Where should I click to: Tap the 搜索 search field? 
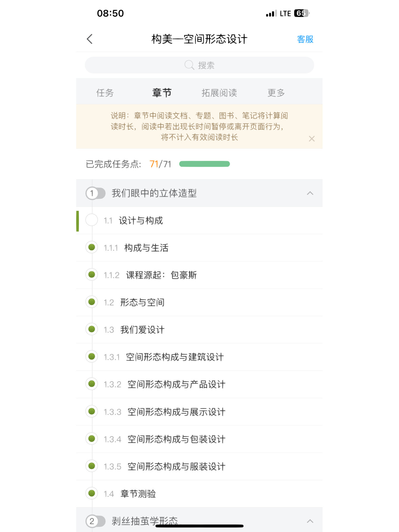tap(199, 65)
